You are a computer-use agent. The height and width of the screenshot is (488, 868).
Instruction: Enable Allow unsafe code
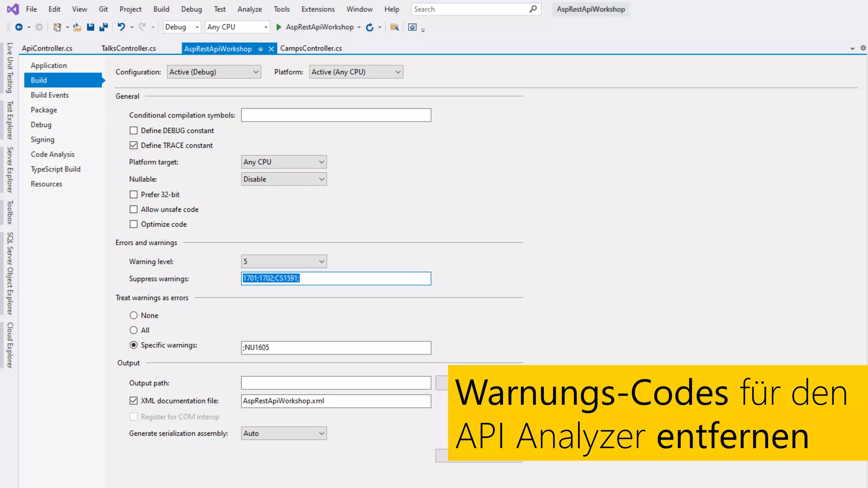point(134,209)
